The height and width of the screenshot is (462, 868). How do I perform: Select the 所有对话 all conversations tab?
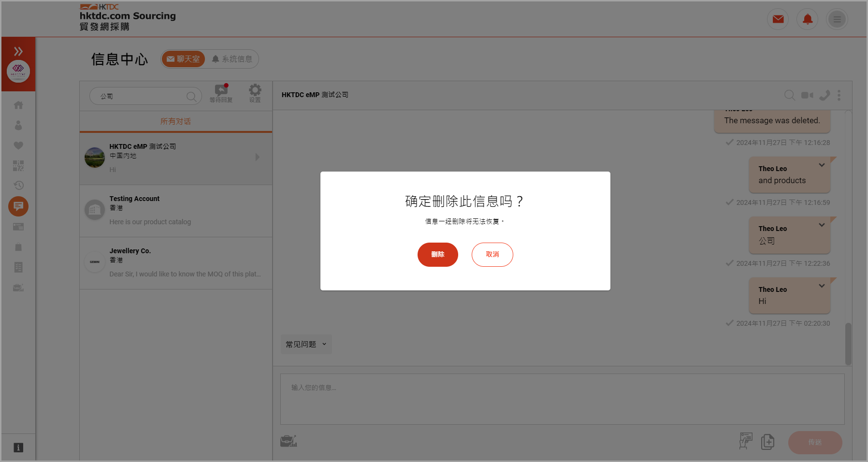point(176,121)
